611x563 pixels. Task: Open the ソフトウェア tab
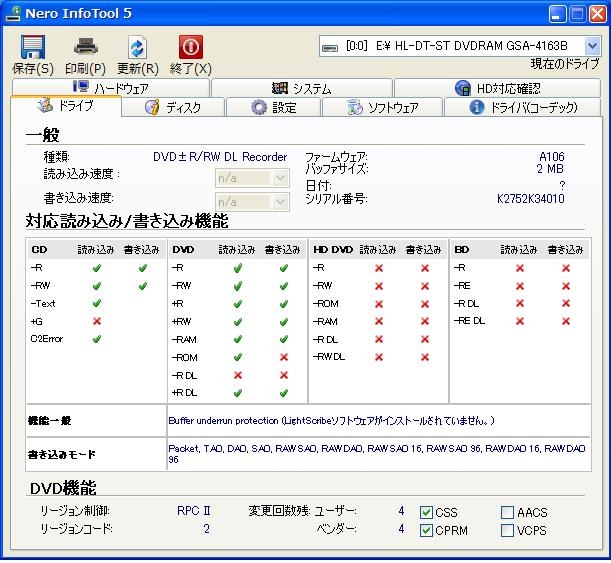click(382, 107)
